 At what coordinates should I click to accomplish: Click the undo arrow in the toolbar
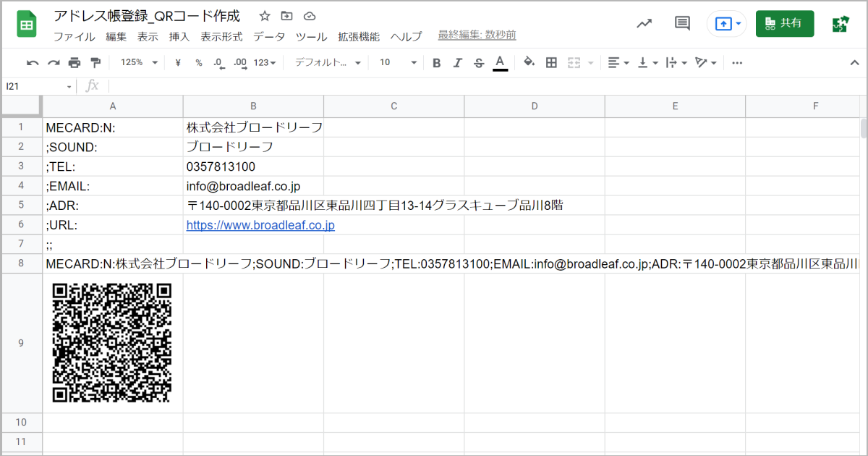[33, 63]
